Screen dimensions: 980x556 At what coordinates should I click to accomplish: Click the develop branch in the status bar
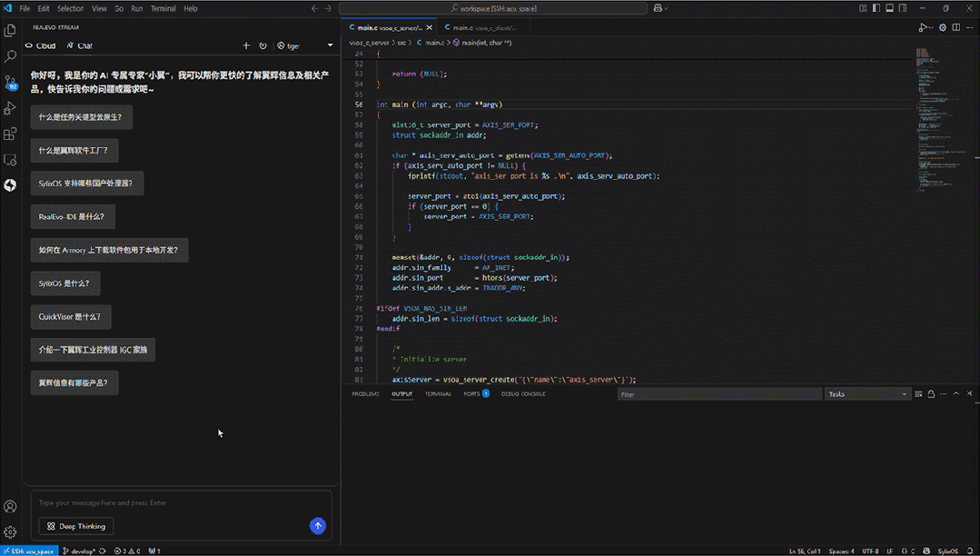pos(79,551)
